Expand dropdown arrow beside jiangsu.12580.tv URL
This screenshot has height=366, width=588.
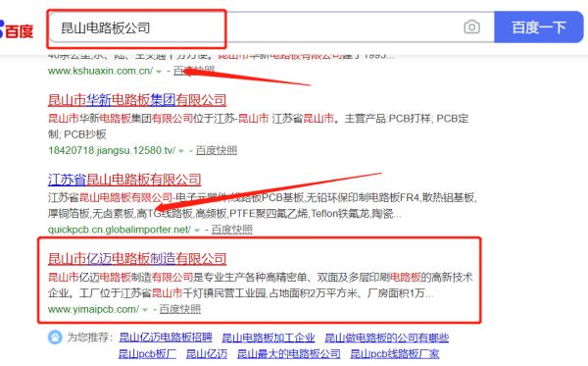point(181,151)
